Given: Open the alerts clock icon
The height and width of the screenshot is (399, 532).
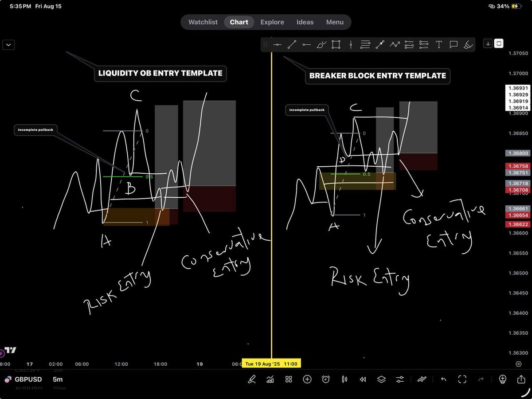Looking at the screenshot, I should coord(325,379).
